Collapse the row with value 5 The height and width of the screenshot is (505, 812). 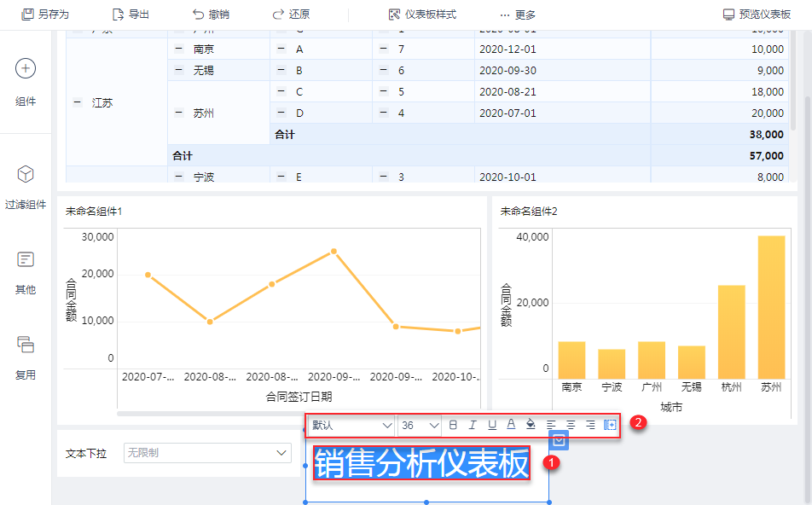pos(384,91)
